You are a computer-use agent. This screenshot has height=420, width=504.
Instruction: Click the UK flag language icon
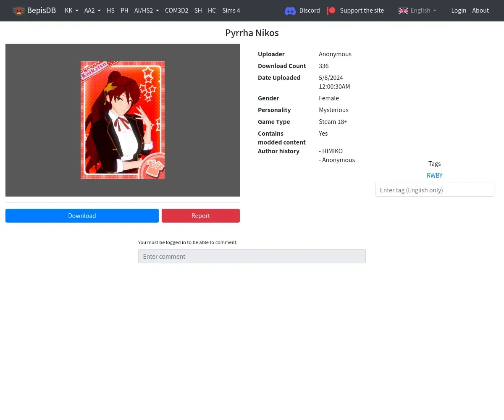pyautogui.click(x=403, y=11)
